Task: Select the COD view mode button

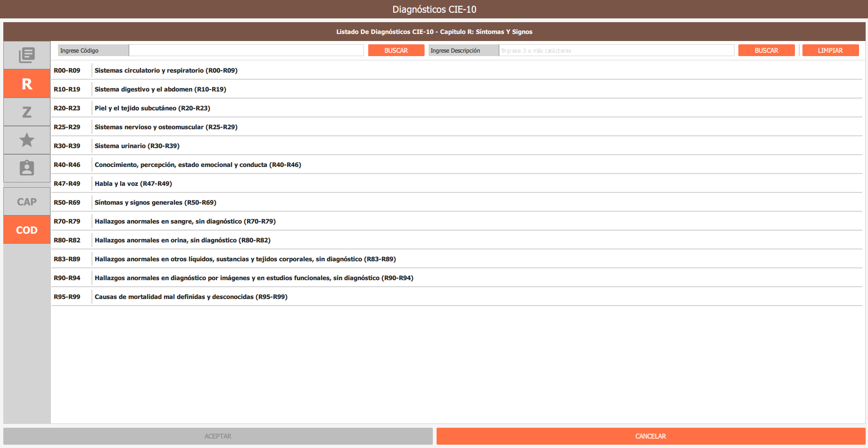Action: click(27, 230)
